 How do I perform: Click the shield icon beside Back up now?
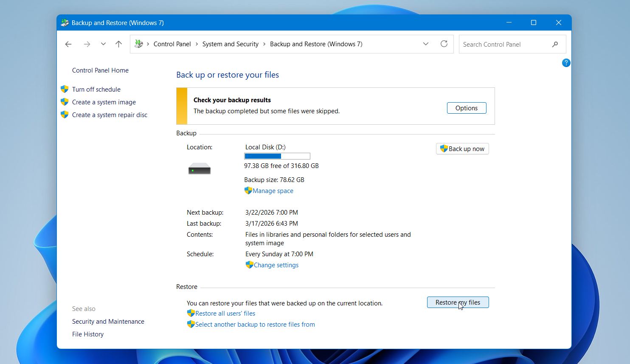[444, 148]
